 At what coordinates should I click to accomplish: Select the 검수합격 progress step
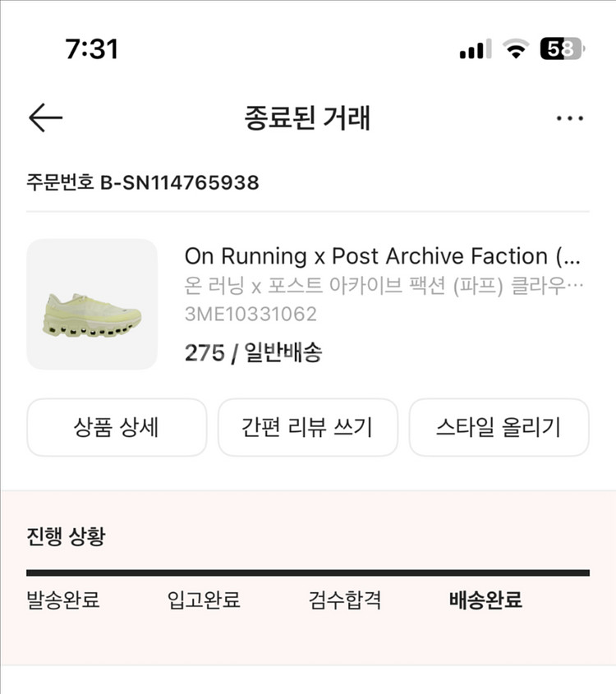point(345,600)
